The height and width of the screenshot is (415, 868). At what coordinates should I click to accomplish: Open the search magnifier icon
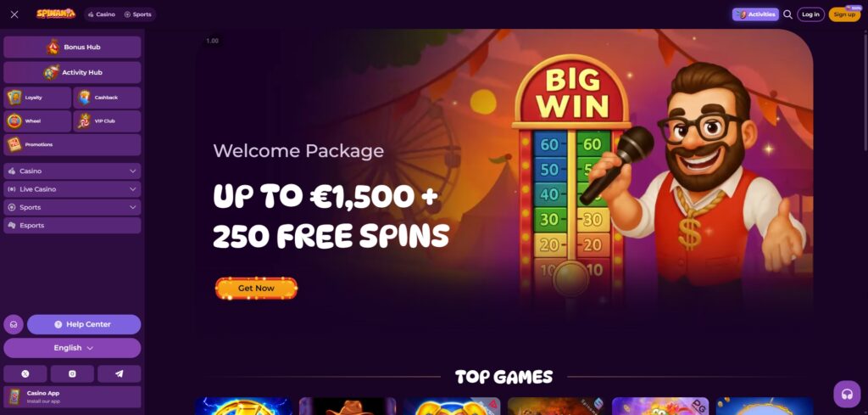[787, 14]
